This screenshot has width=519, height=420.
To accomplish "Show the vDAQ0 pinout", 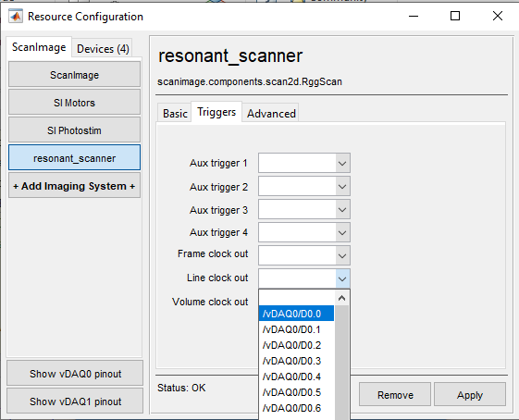I will 75,374.
